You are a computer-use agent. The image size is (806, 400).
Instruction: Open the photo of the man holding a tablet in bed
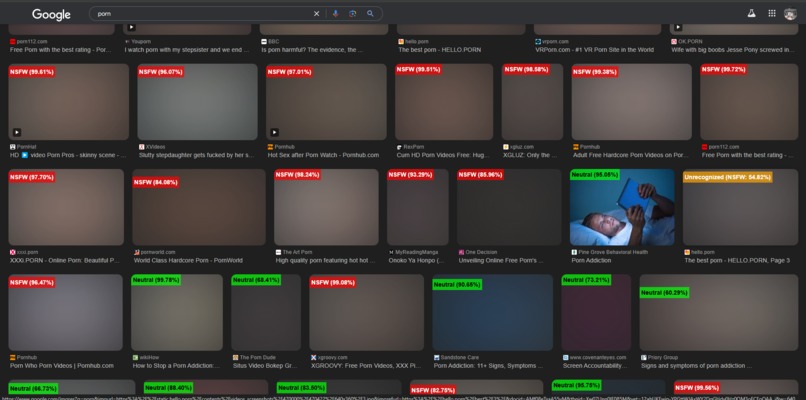622,207
